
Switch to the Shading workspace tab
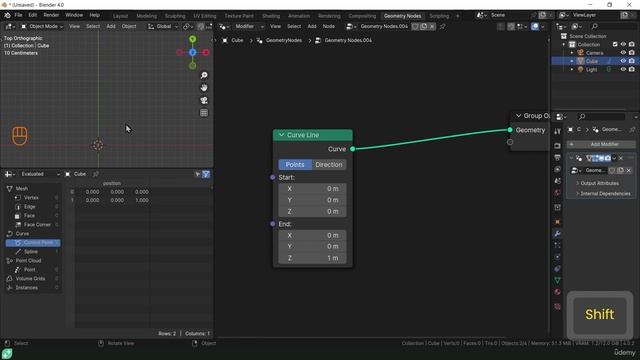pyautogui.click(x=271, y=16)
